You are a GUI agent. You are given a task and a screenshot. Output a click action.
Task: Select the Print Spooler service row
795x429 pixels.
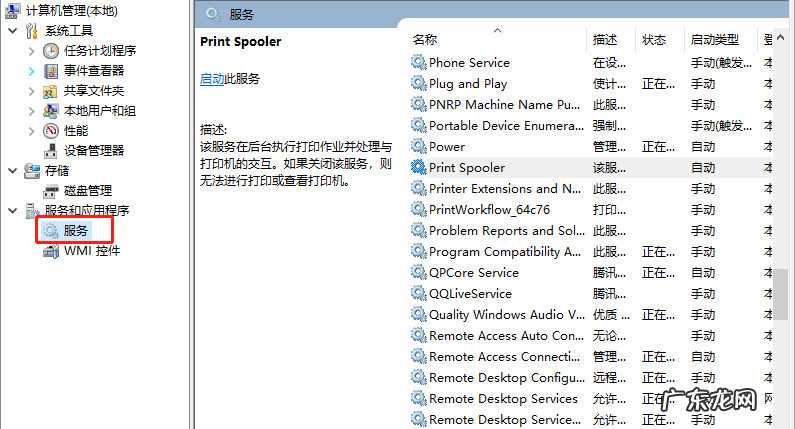tap(591, 167)
